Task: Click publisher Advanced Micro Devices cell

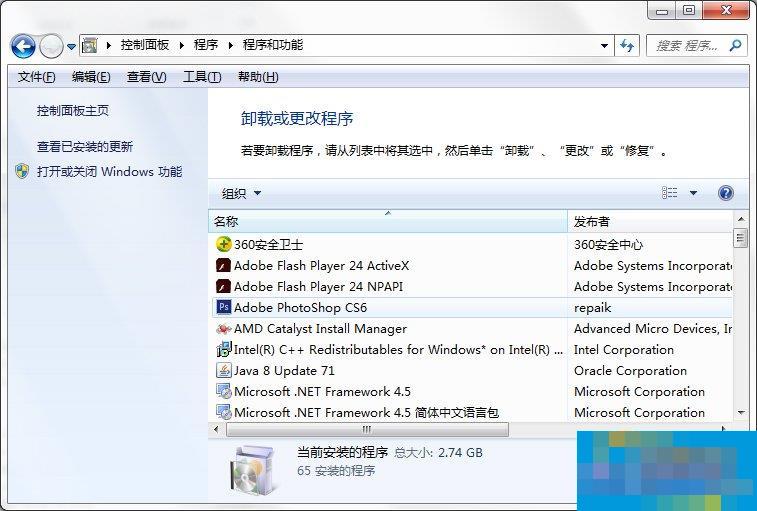Action: (x=653, y=328)
